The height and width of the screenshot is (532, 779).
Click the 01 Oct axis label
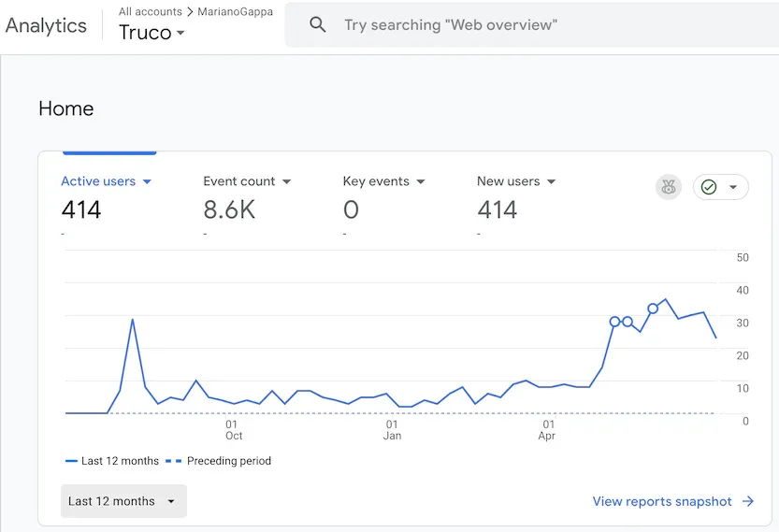point(233,430)
